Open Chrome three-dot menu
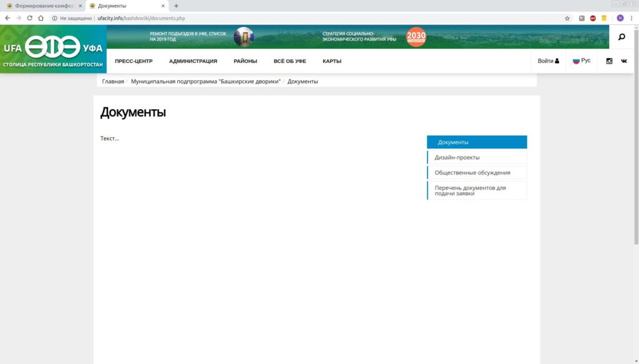The image size is (639, 364). click(x=632, y=18)
